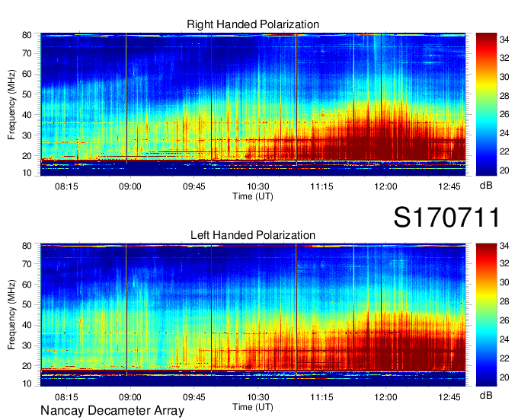518x420 pixels.
Task: Click the "09:00" time tick on lower plot
Action: click(130, 397)
